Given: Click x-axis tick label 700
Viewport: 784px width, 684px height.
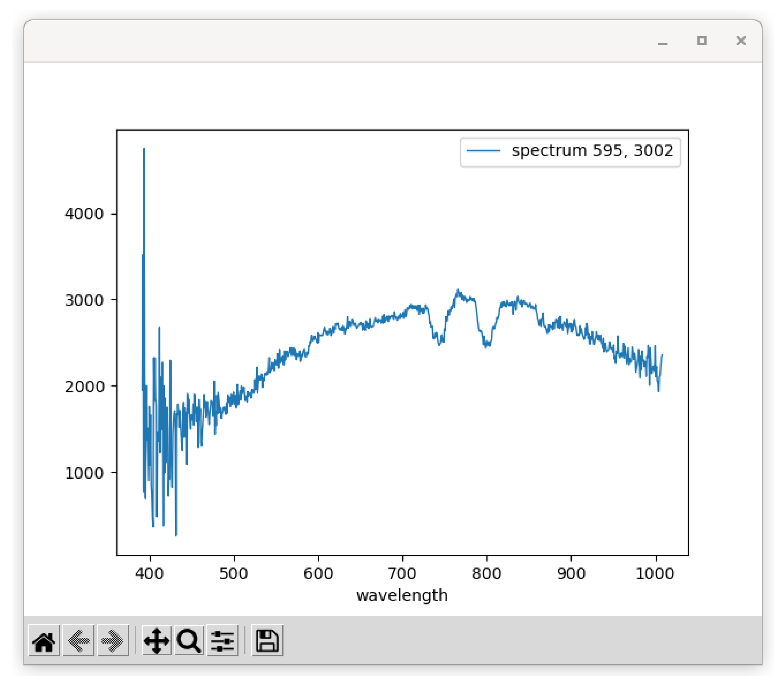Looking at the screenshot, I should click(402, 574).
